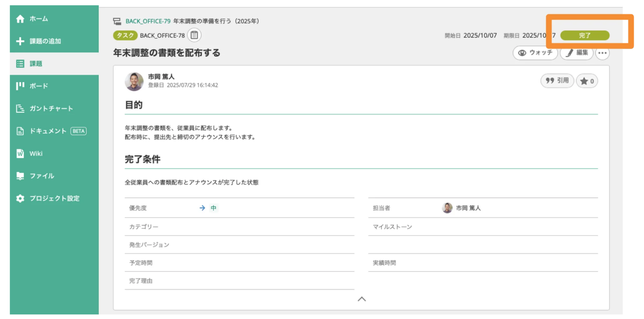Click the カテゴリー field label
The image size is (644, 319).
point(144,227)
